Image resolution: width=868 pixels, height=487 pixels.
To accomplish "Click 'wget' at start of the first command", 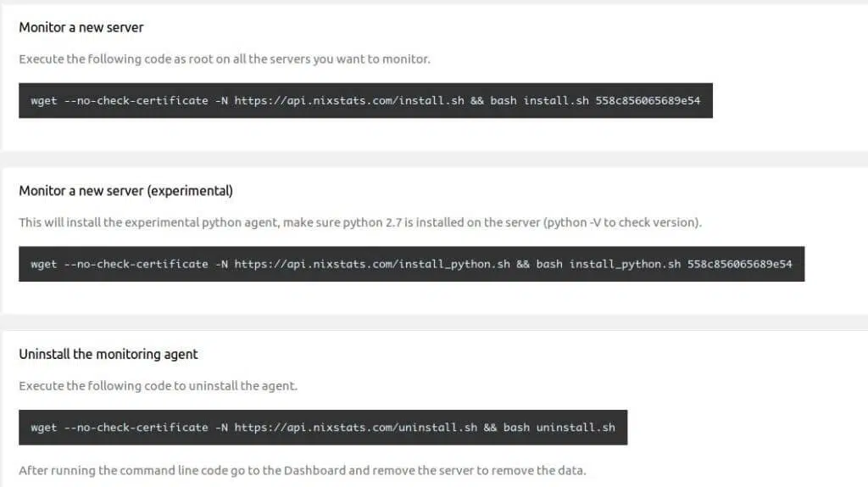I will point(44,101).
